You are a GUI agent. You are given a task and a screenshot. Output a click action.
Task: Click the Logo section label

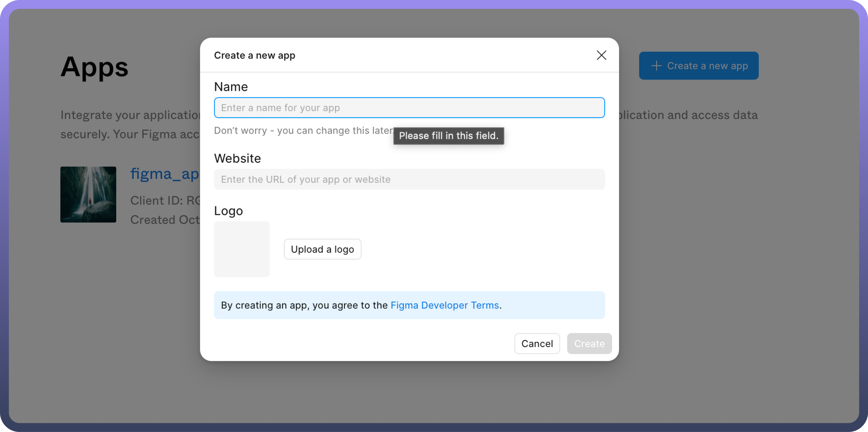pyautogui.click(x=228, y=211)
